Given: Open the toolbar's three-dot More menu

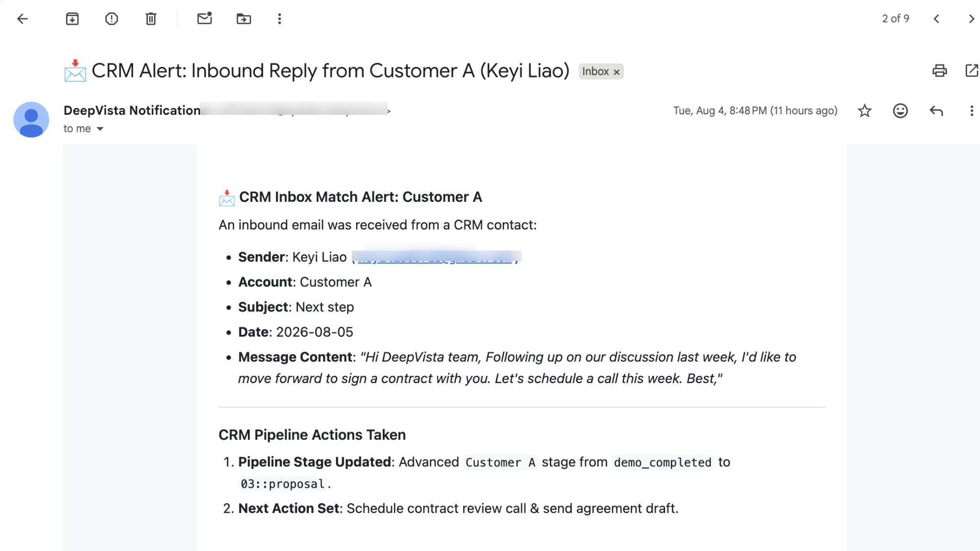Looking at the screenshot, I should pos(279,19).
